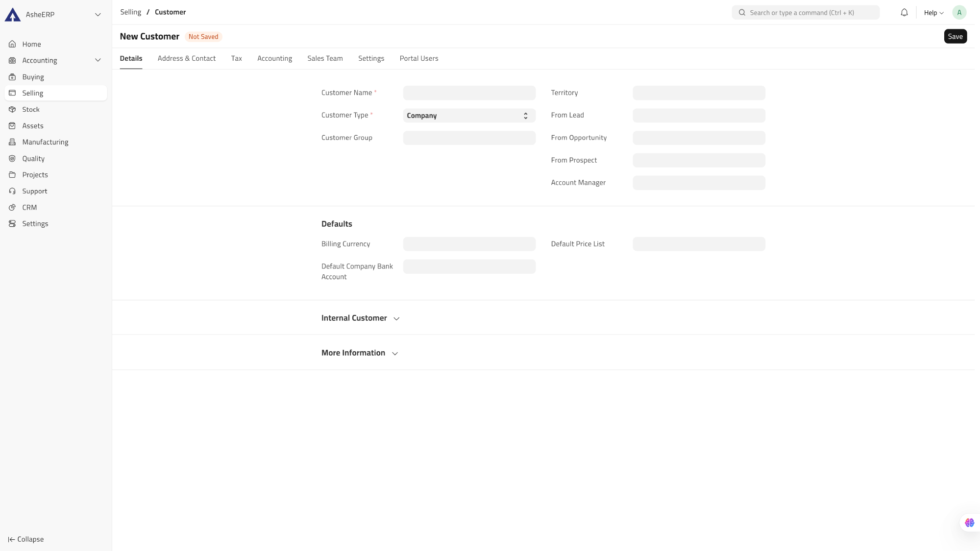Open the Customer Type dropdown
The image size is (980, 551).
click(x=469, y=116)
